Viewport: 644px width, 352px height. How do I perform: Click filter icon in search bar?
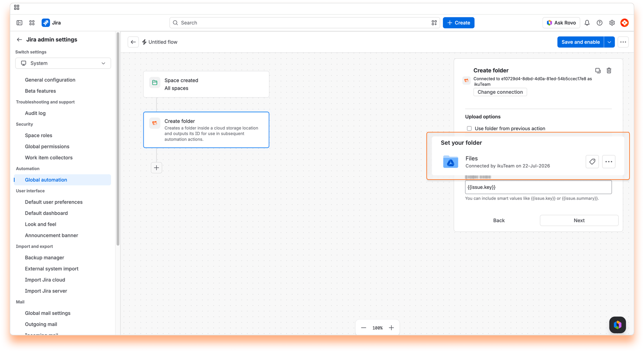[434, 23]
